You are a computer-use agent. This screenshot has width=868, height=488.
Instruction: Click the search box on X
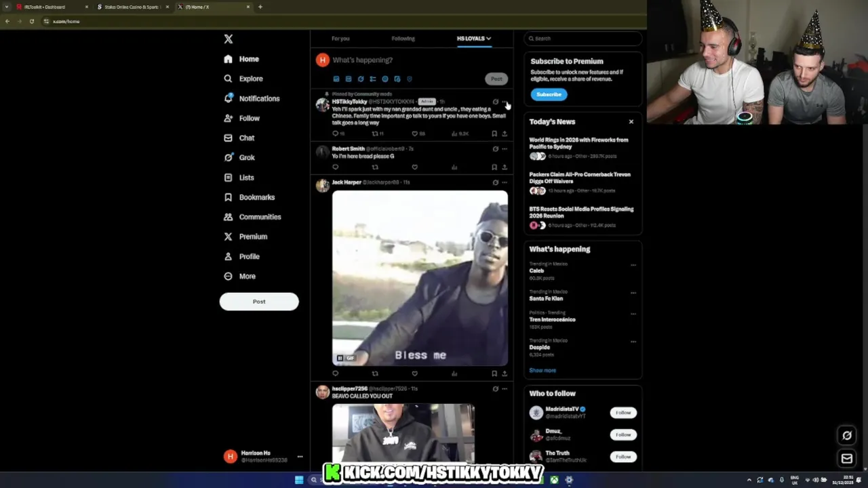(x=583, y=39)
